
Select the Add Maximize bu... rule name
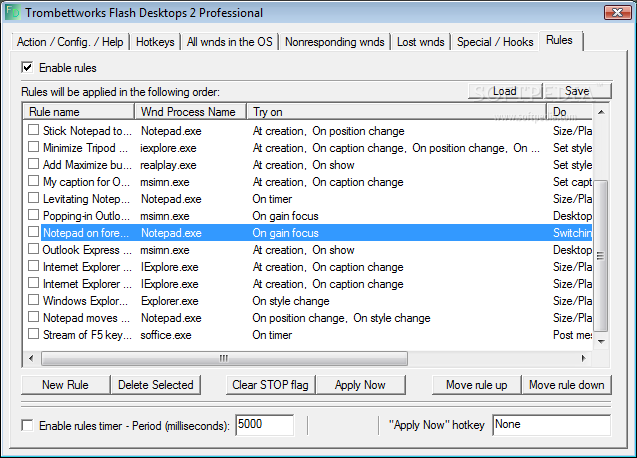coord(87,165)
